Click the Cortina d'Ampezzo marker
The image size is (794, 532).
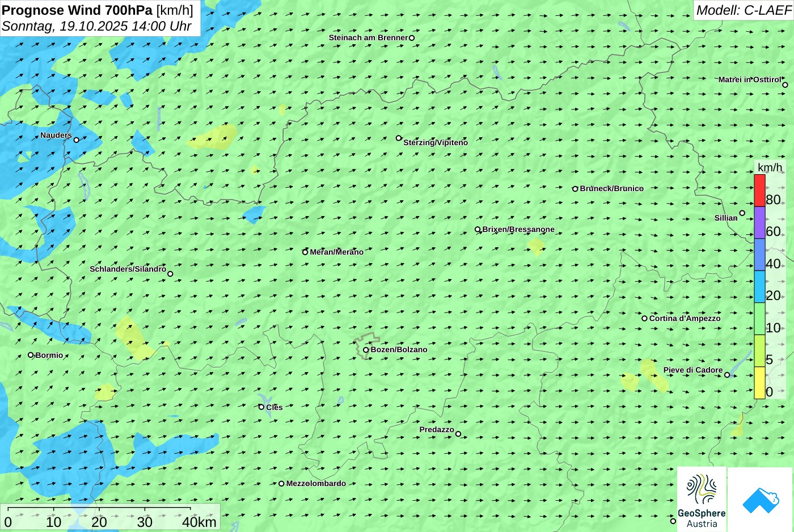point(644,319)
